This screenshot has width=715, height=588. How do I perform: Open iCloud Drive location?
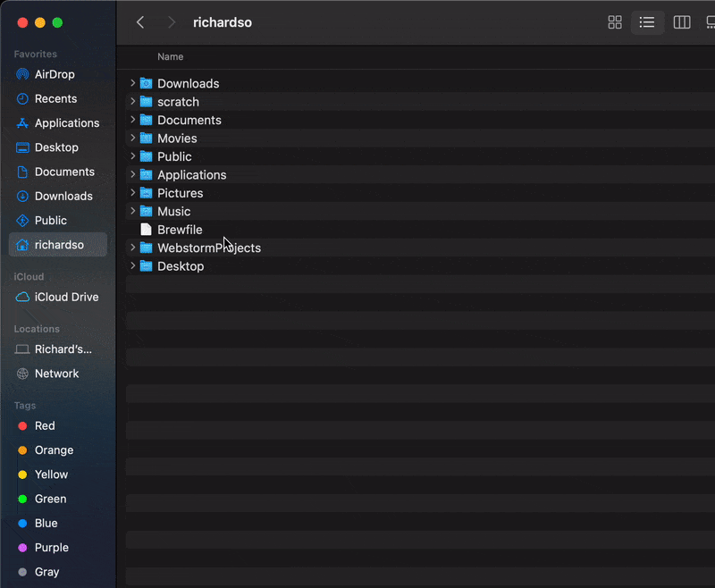point(57,298)
